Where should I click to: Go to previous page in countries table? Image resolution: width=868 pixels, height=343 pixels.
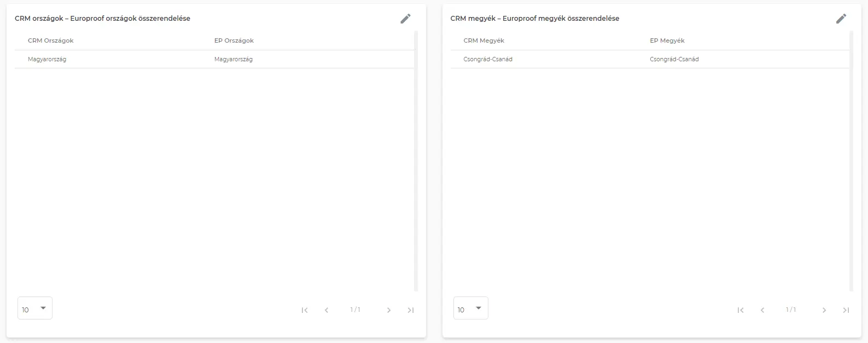coord(327,310)
